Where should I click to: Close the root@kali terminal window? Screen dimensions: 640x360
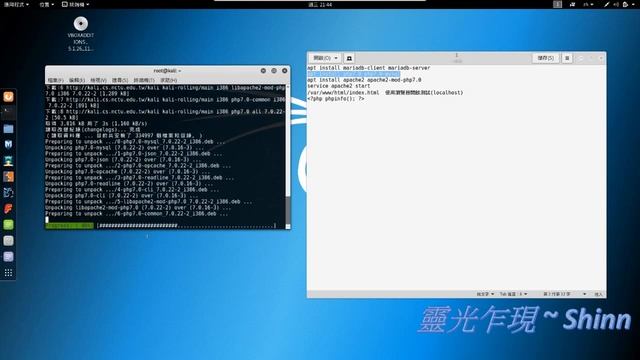click(x=284, y=71)
